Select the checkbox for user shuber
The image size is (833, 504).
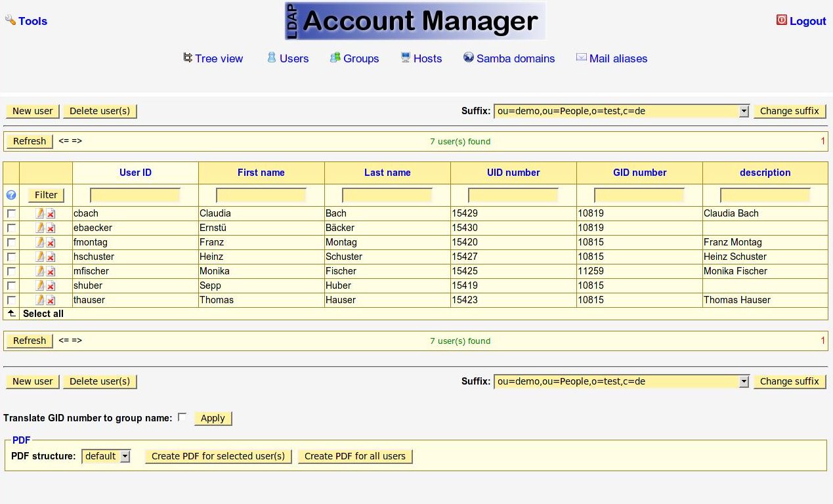click(11, 285)
